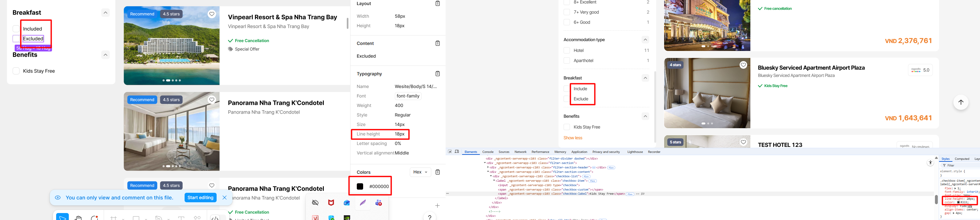Select the Figma Comment tool
Image resolution: width=980 pixels, height=220 pixels.
click(94, 217)
